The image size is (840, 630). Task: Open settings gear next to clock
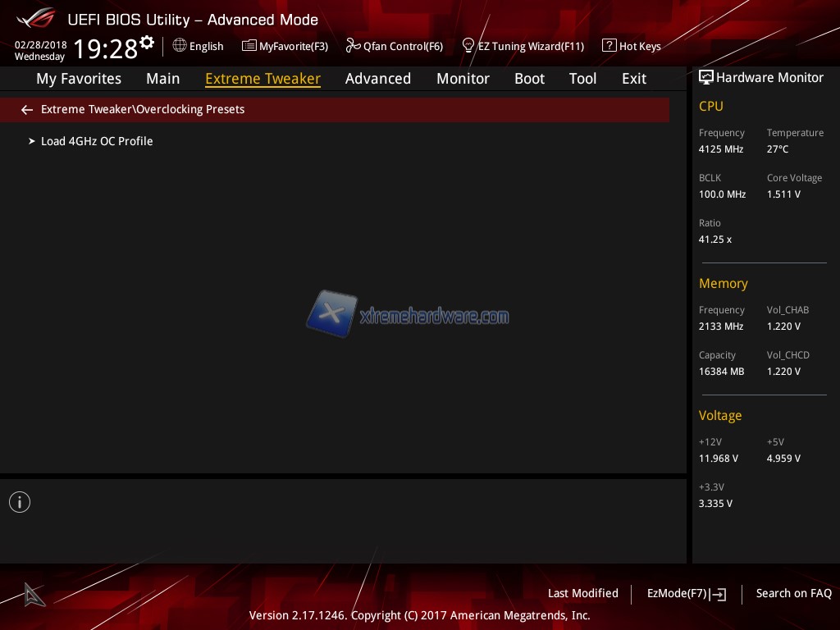click(x=147, y=43)
